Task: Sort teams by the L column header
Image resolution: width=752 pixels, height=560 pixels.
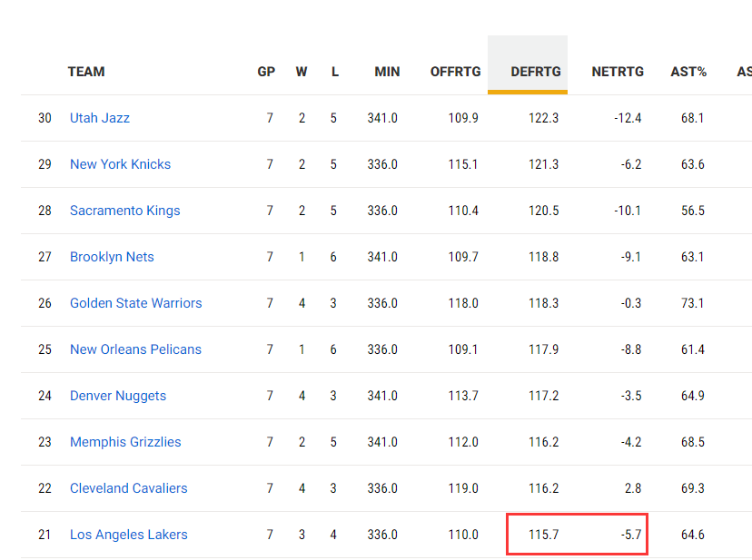Action: pos(335,72)
